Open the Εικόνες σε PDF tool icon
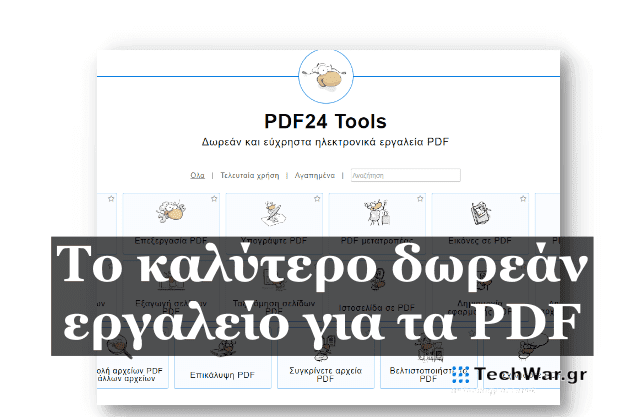The height and width of the screenshot is (417, 625). coord(480,213)
